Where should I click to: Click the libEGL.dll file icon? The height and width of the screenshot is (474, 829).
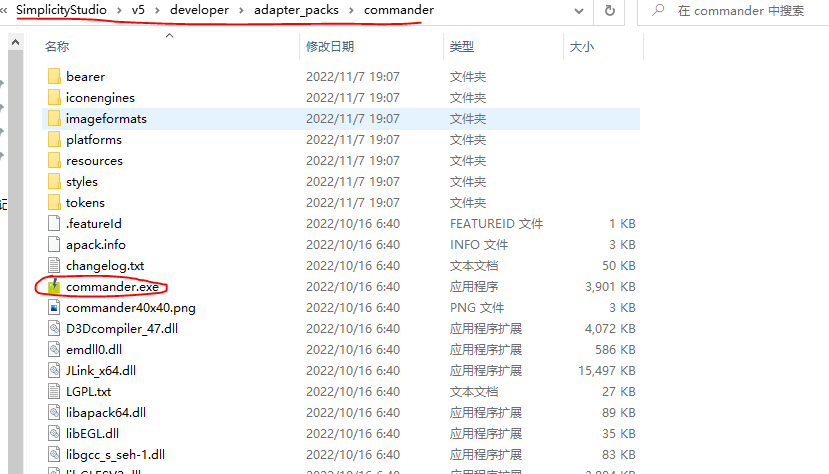point(54,433)
